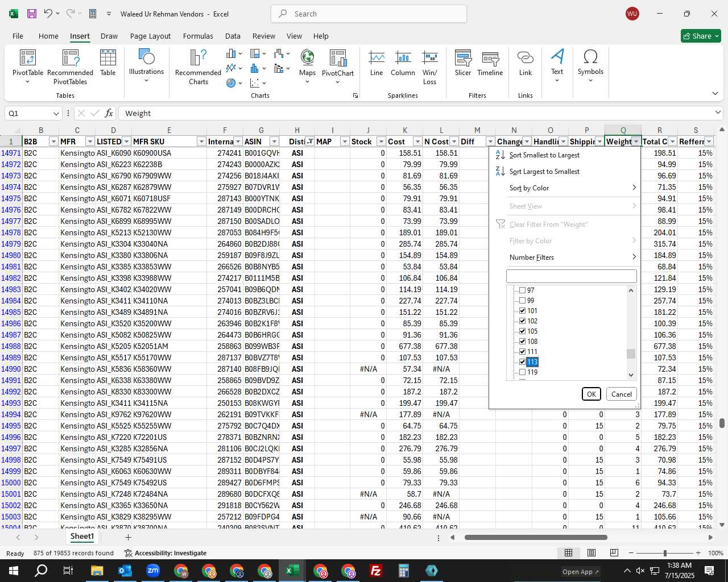The width and height of the screenshot is (728, 582).
Task: Insert a Slicer filter
Action: pos(463,63)
